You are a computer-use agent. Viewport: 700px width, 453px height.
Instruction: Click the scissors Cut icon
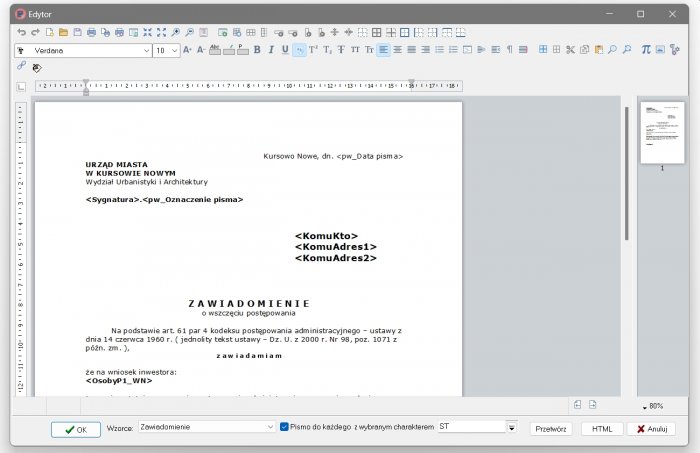(x=570, y=49)
